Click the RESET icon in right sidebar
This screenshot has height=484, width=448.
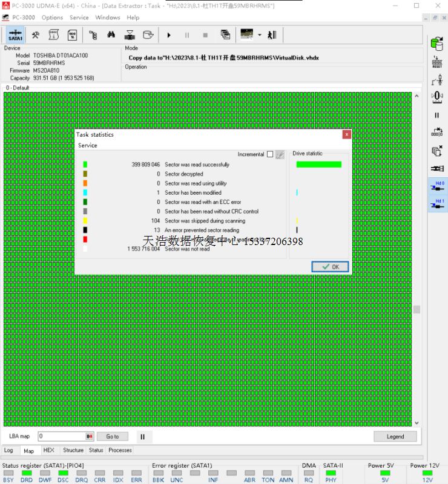tap(436, 62)
